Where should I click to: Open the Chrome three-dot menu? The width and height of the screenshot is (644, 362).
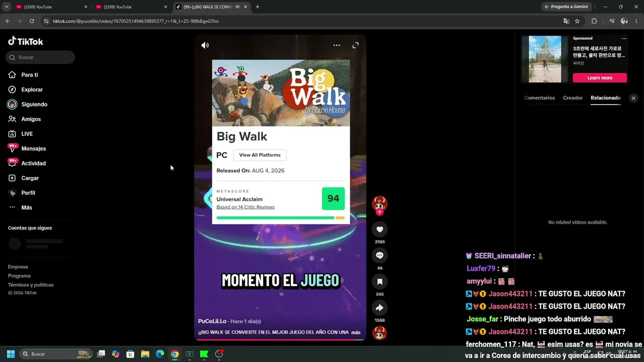[636, 21]
